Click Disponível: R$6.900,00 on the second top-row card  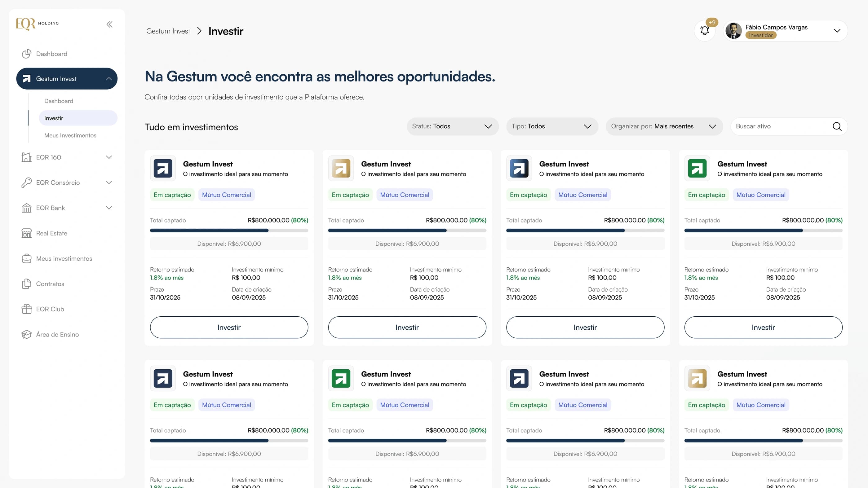pyautogui.click(x=407, y=244)
